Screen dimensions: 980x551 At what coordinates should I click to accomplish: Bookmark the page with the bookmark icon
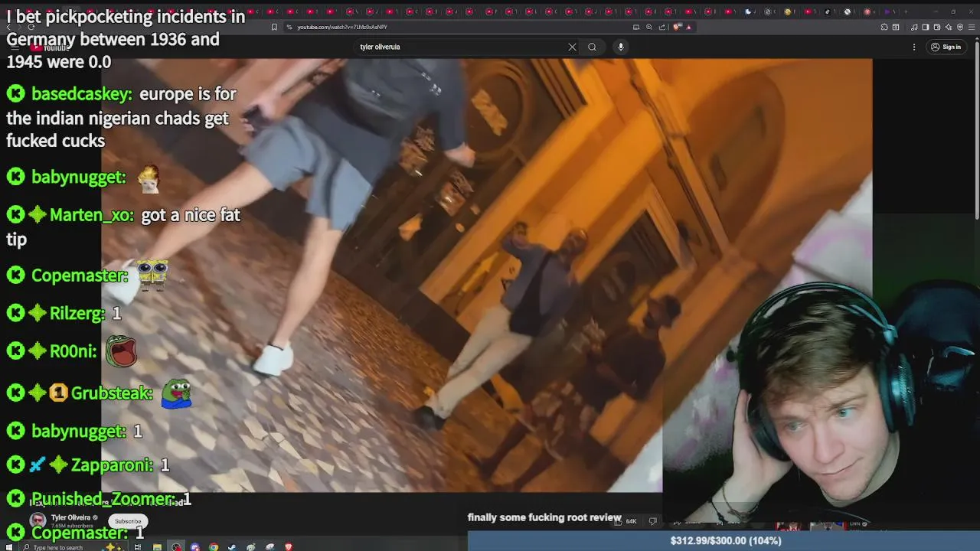(274, 27)
